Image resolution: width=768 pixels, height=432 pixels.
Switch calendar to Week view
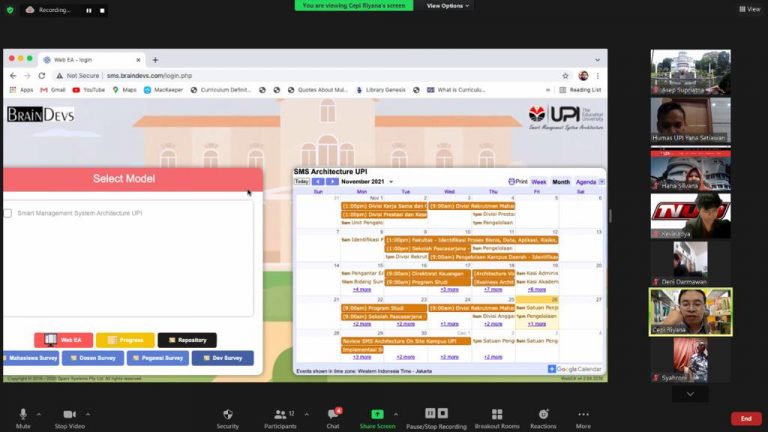coord(539,182)
